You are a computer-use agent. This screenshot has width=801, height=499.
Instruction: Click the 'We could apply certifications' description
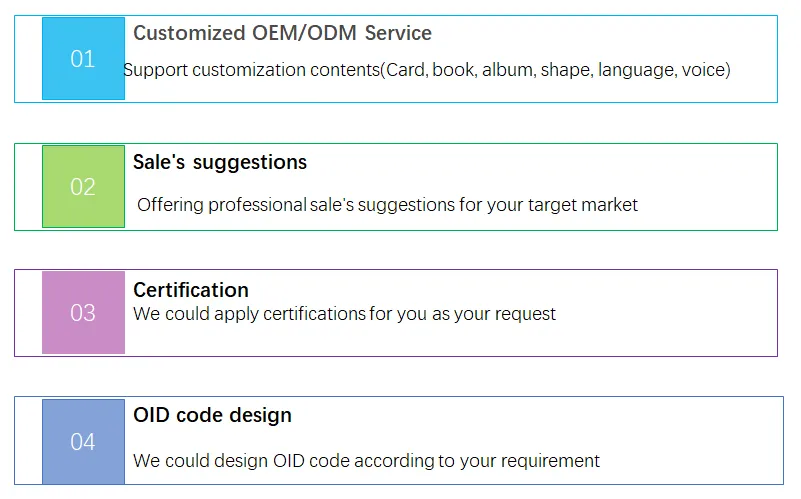pos(344,314)
